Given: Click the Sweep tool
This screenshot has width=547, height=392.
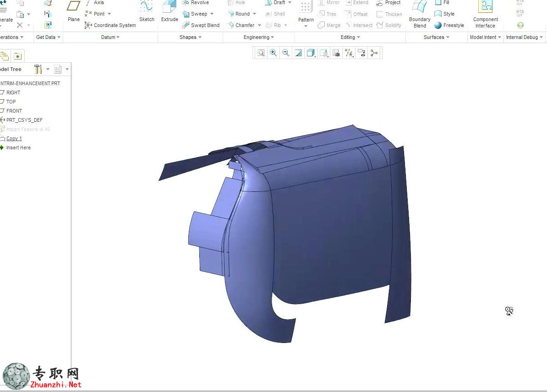Looking at the screenshot, I should click(195, 14).
